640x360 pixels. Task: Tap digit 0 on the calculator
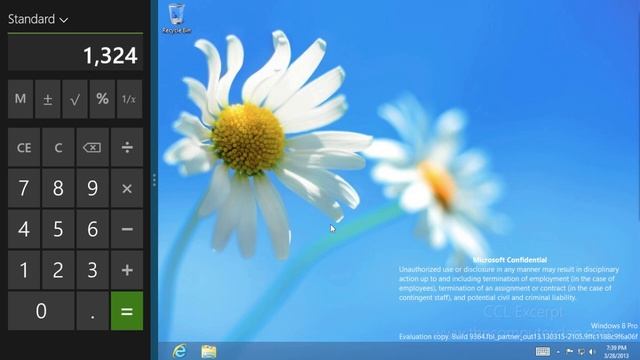pos(41,311)
